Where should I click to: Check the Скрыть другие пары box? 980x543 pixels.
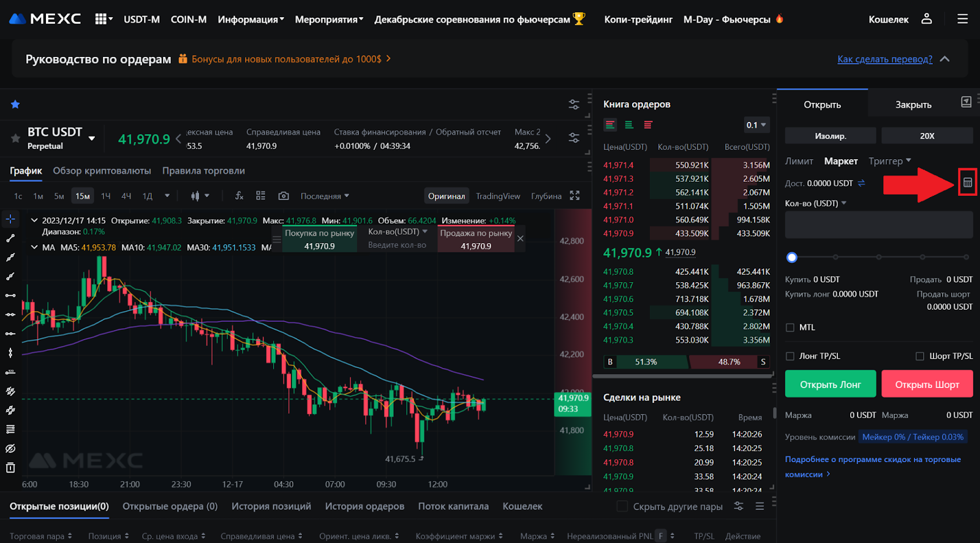tap(622, 506)
